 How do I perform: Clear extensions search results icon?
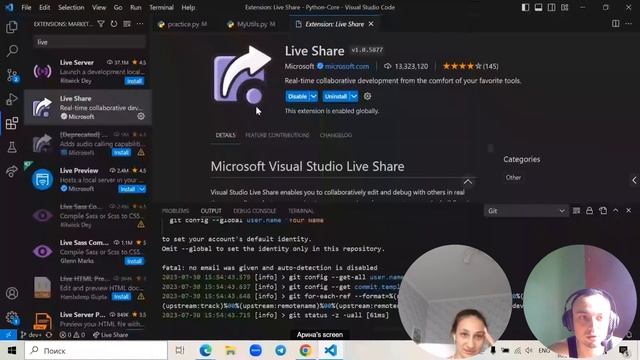pyautogui.click(x=127, y=24)
